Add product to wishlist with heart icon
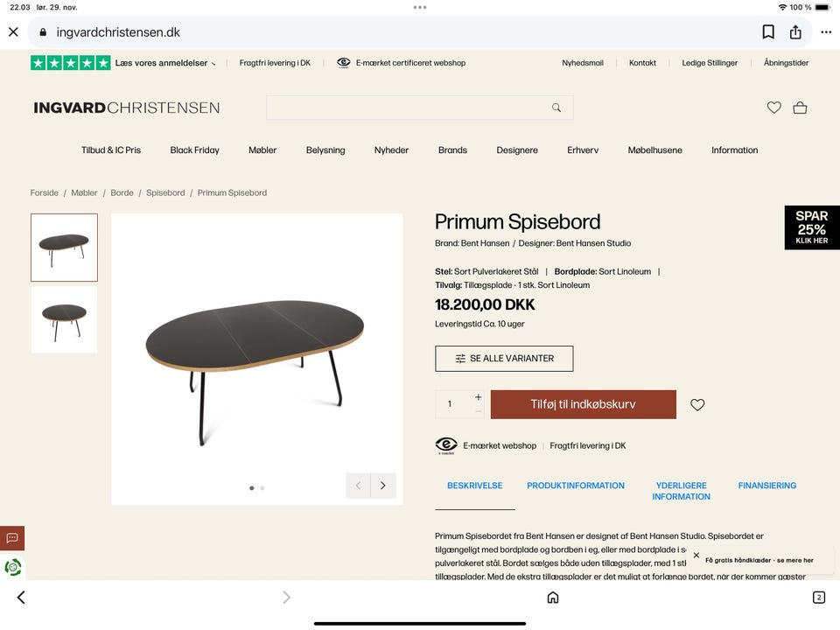 point(697,405)
